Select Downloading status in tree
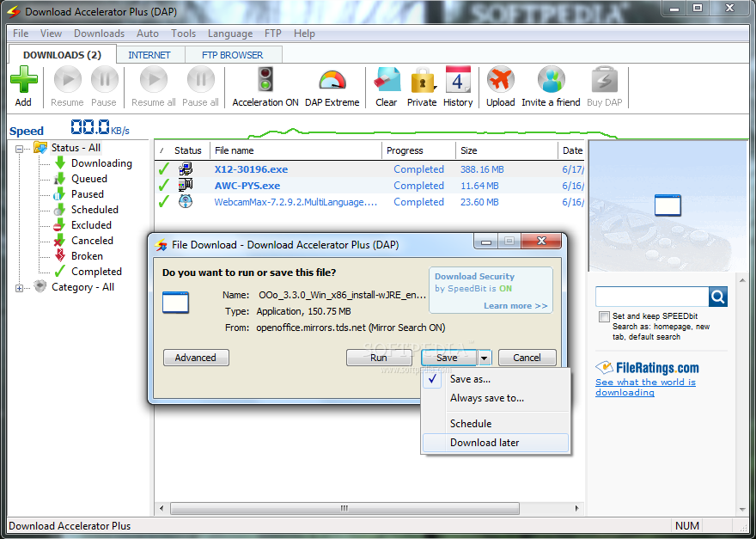This screenshot has height=539, width=756. pyautogui.click(x=101, y=163)
